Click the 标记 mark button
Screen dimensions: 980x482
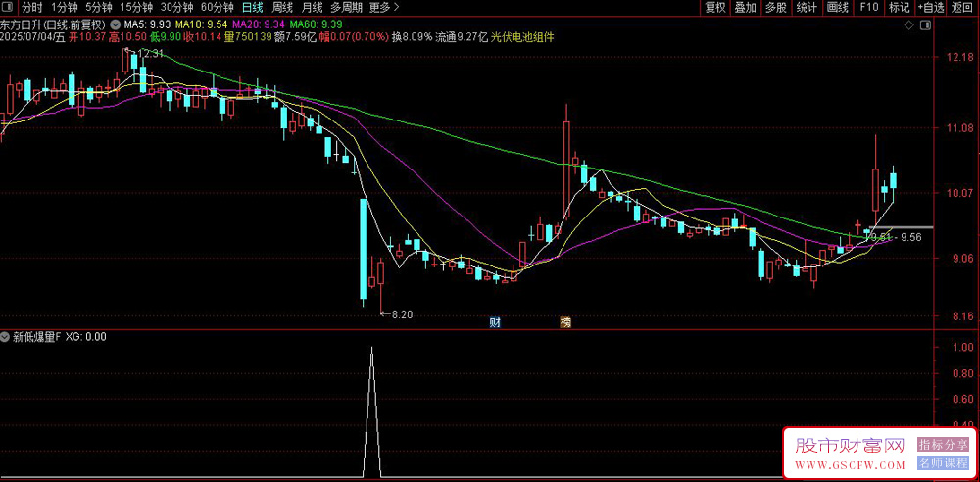900,8
